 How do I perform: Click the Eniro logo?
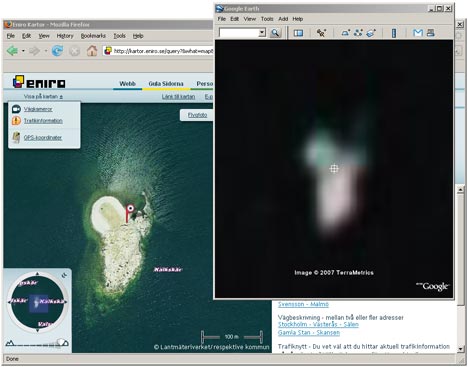[39, 82]
